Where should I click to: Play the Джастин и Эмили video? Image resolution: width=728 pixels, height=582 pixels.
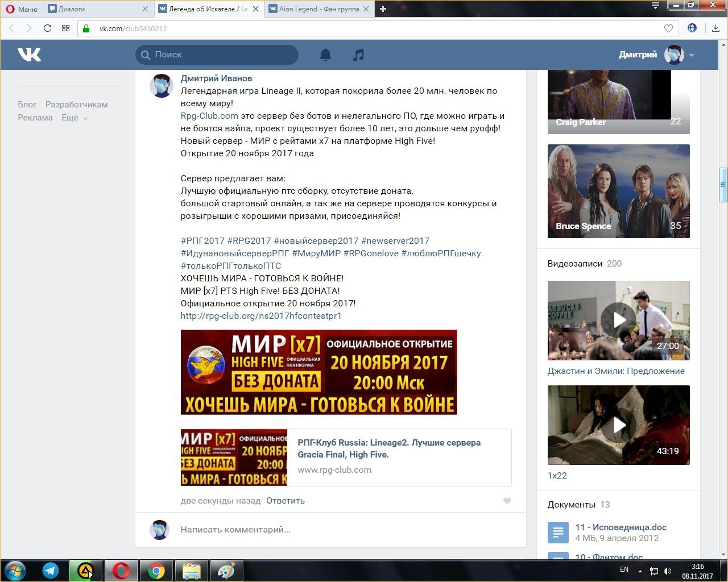pyautogui.click(x=618, y=321)
